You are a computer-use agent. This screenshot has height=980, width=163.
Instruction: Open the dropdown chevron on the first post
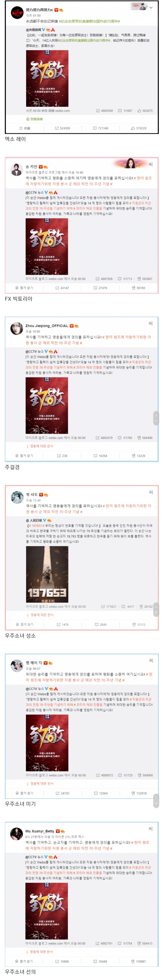click(x=151, y=8)
